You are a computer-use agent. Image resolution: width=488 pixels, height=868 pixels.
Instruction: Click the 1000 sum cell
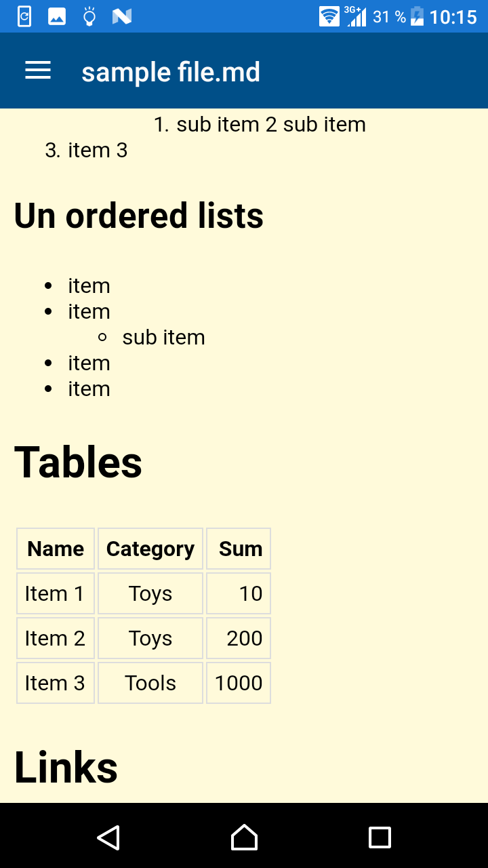point(239,683)
